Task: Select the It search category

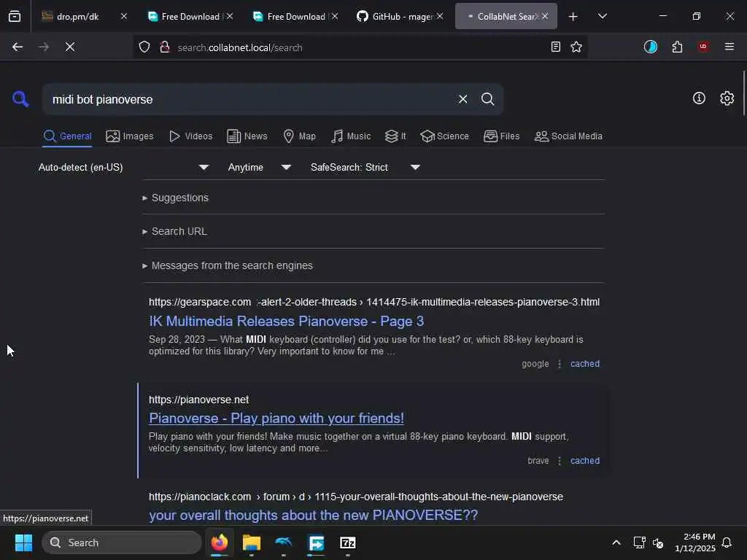Action: 395,136
